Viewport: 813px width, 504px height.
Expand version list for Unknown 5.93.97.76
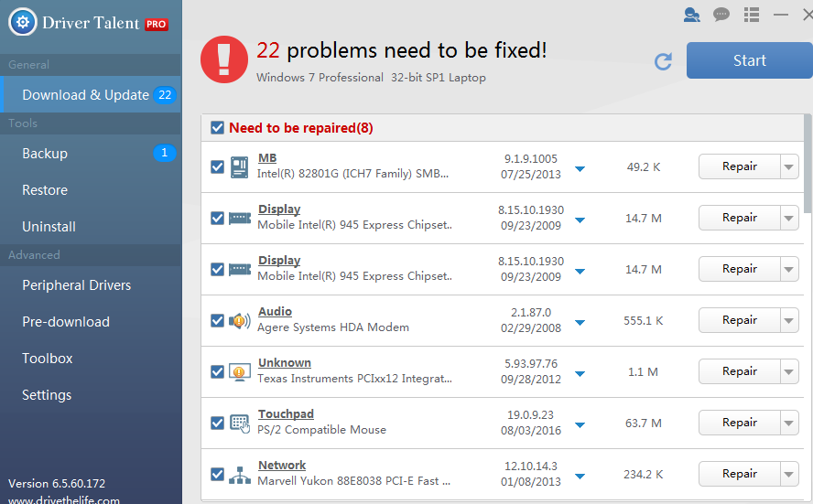580,374
